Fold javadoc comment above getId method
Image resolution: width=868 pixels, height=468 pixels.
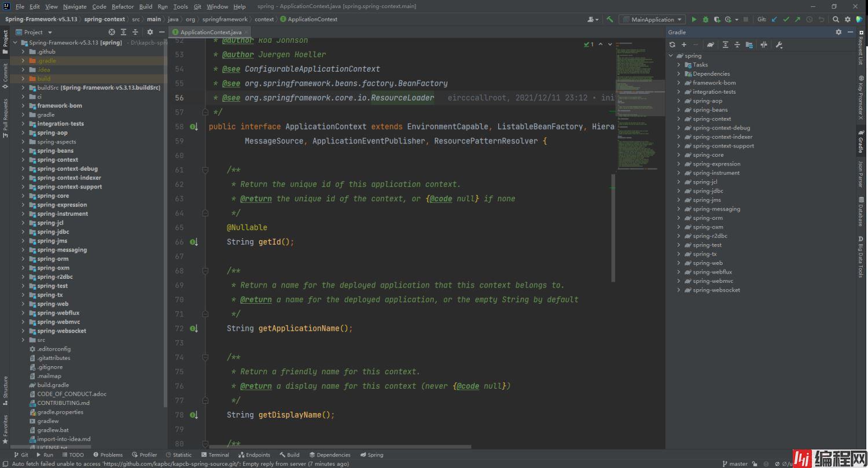click(205, 170)
